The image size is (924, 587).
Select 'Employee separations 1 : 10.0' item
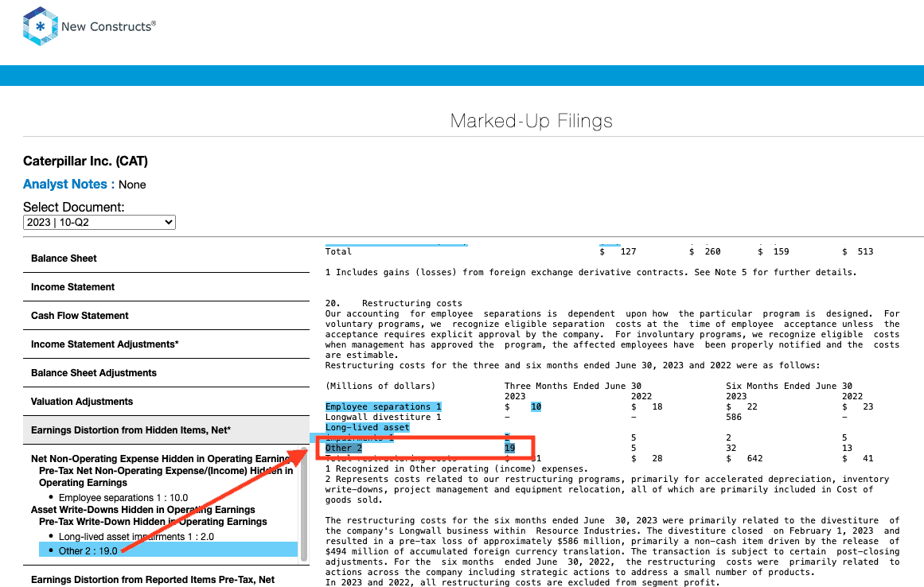coord(123,497)
